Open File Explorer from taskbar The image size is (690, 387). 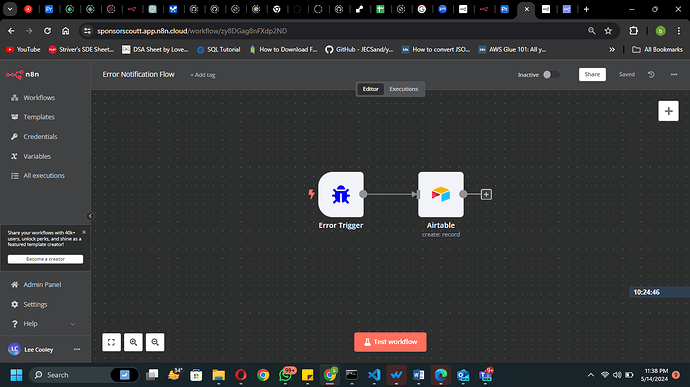tap(218, 375)
